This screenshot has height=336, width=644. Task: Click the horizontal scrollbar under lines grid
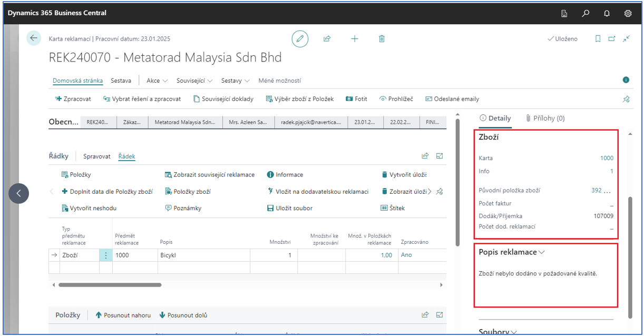point(110,285)
